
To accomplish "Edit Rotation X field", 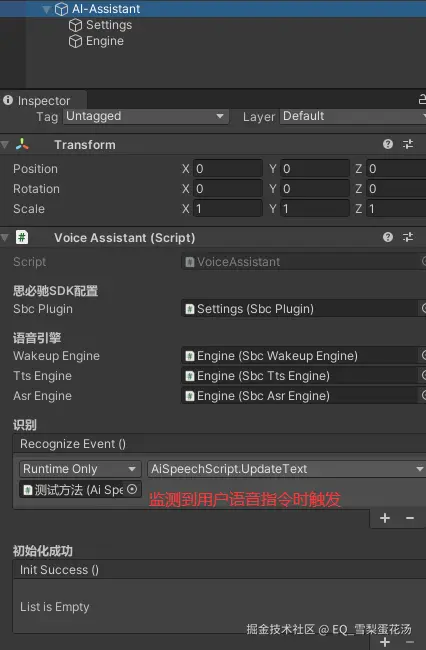I will [228, 189].
